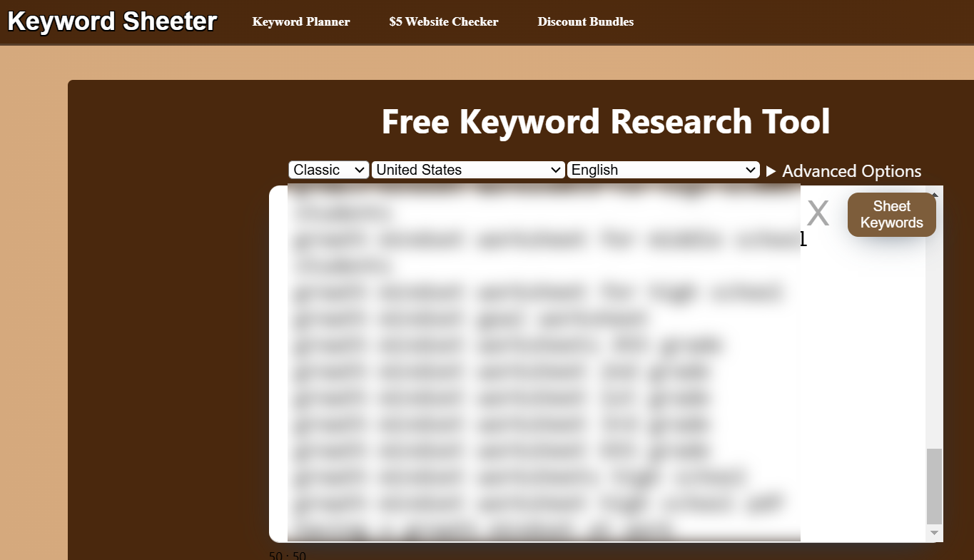Clear keywords with the X icon
Viewport: 974px width, 560px height.
pos(818,214)
